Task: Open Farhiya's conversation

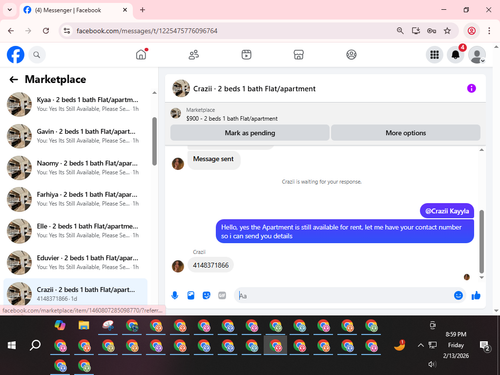Action: click(75, 199)
